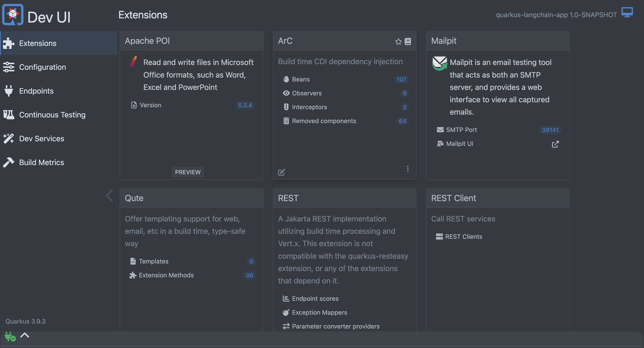Switch to Continuous Testing page
644x348 pixels.
tap(59, 115)
